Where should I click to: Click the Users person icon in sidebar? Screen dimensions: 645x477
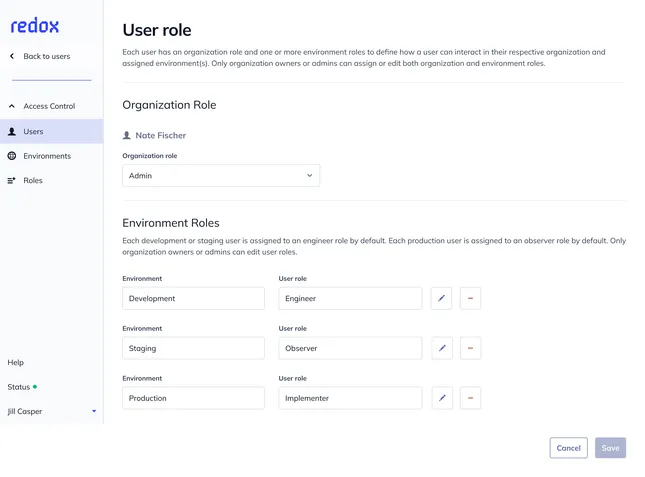[x=12, y=132]
